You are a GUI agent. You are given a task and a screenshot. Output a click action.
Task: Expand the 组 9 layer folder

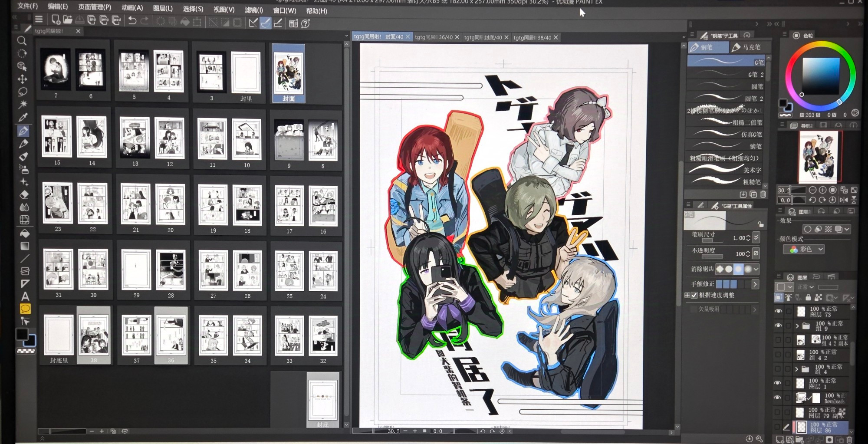tap(797, 326)
